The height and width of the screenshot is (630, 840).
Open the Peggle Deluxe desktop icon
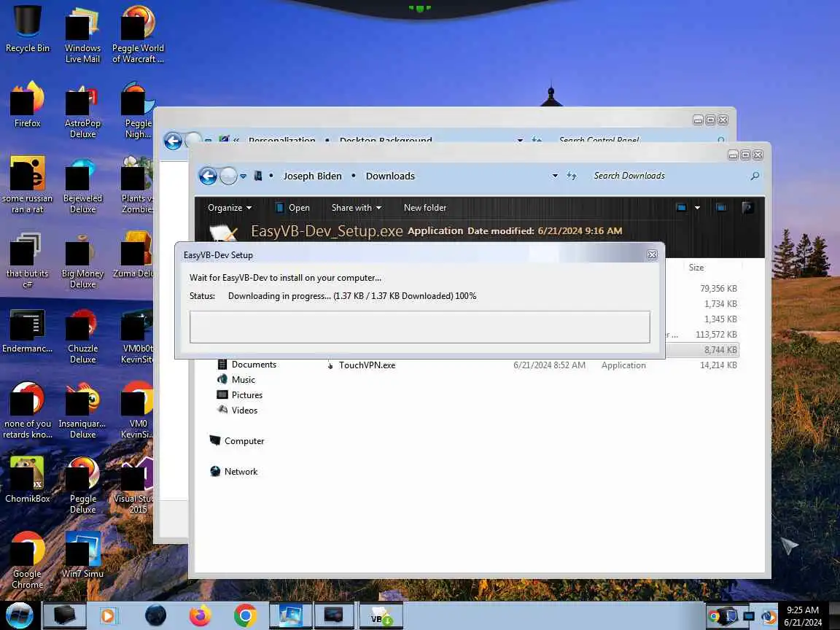click(x=82, y=486)
